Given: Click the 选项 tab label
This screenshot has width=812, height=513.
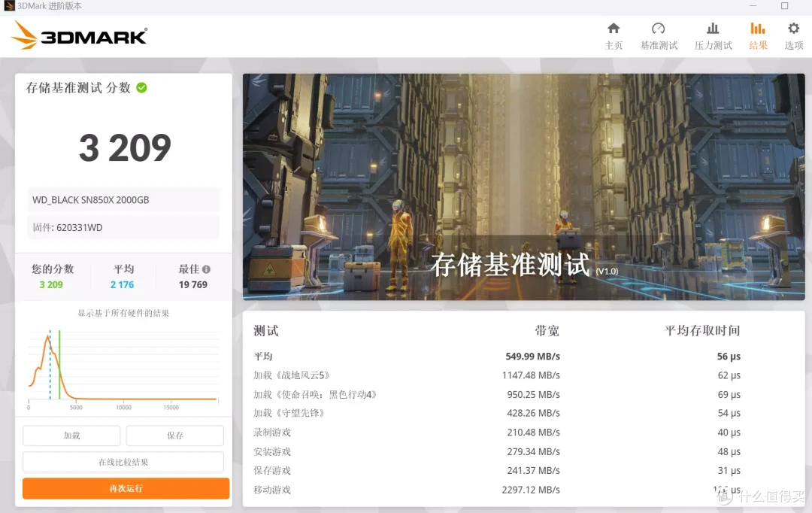Looking at the screenshot, I should click(x=794, y=46).
